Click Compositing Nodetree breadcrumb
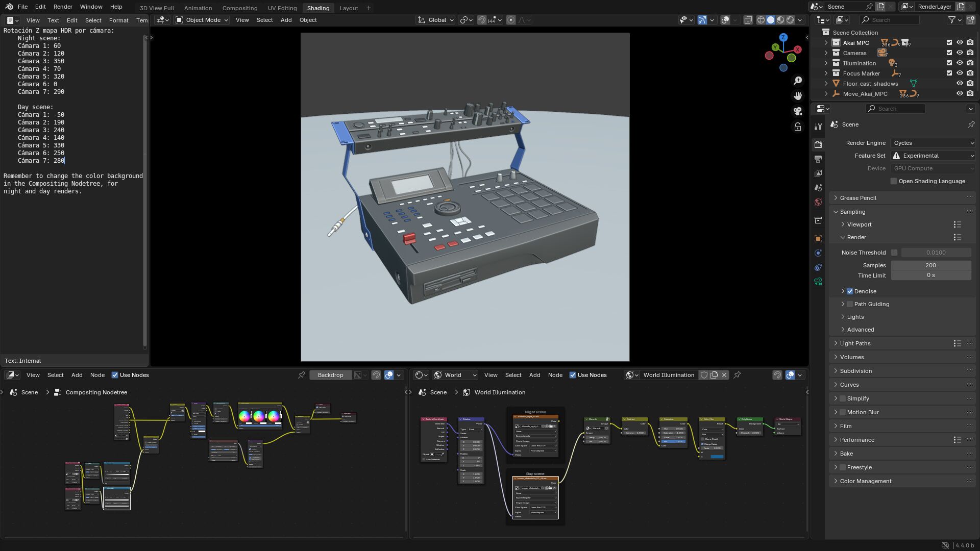980x551 pixels. (x=96, y=392)
